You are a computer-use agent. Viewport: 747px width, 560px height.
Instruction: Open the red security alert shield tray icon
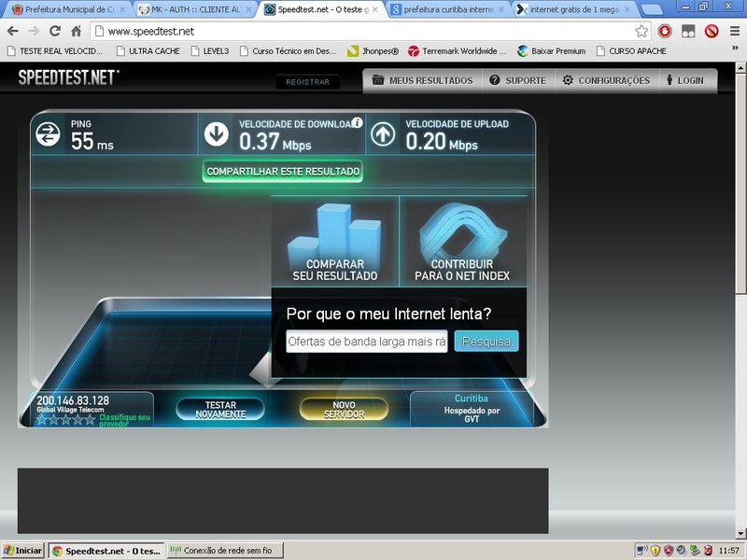[x=669, y=551]
